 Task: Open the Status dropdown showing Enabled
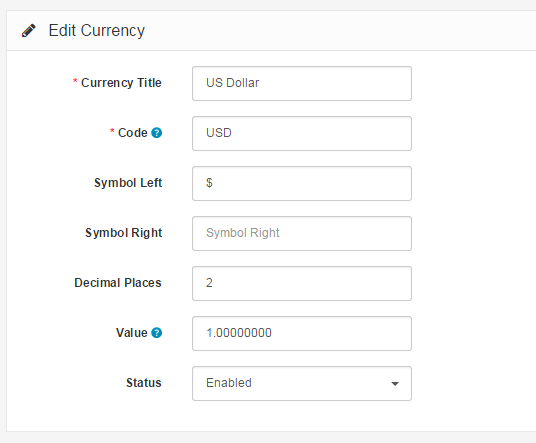[302, 383]
